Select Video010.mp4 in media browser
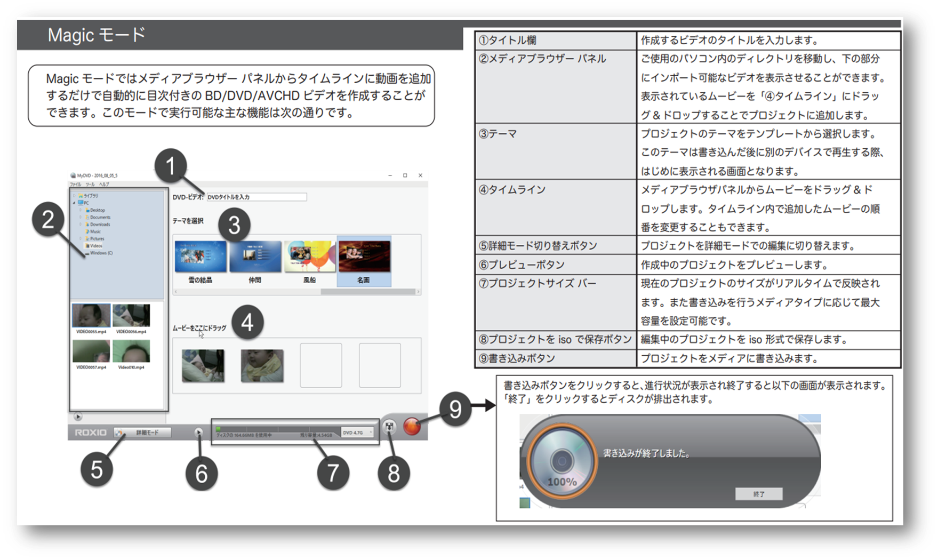The height and width of the screenshot is (560, 938). tap(131, 355)
